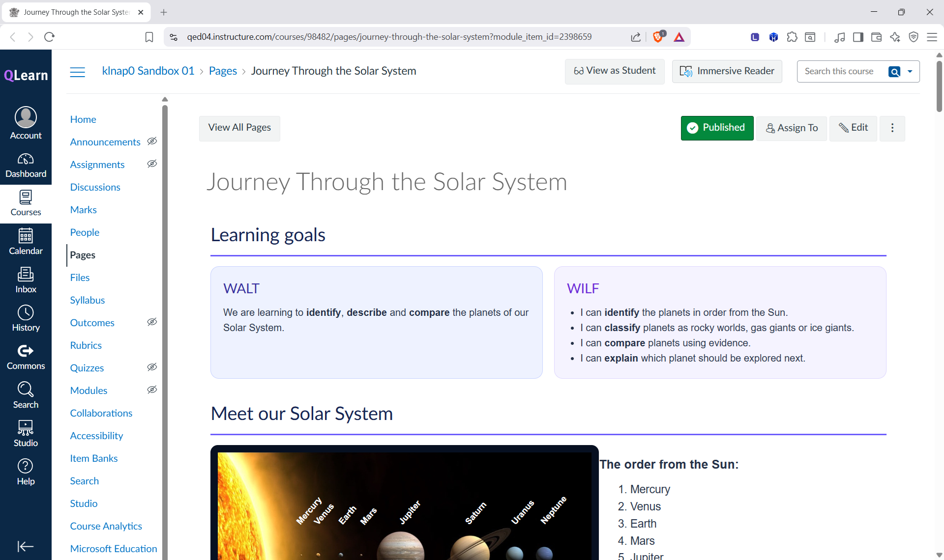Toggle the Published status button
The image size is (944, 560).
click(717, 128)
